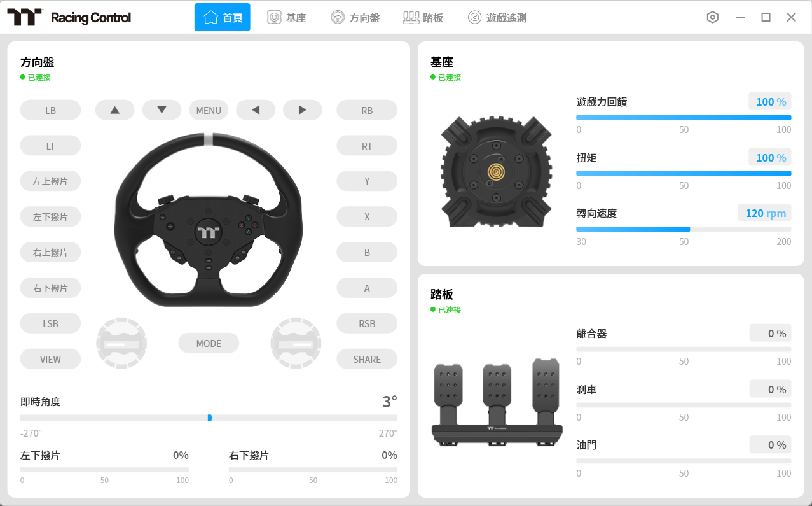Click the 轉向速度 slider bar

click(684, 229)
